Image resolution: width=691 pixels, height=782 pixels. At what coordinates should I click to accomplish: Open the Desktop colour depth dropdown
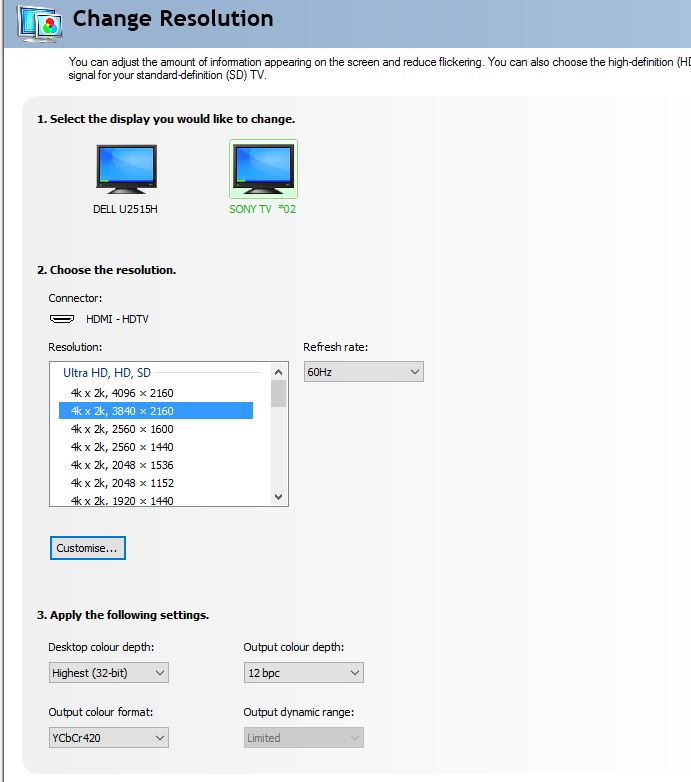[108, 673]
